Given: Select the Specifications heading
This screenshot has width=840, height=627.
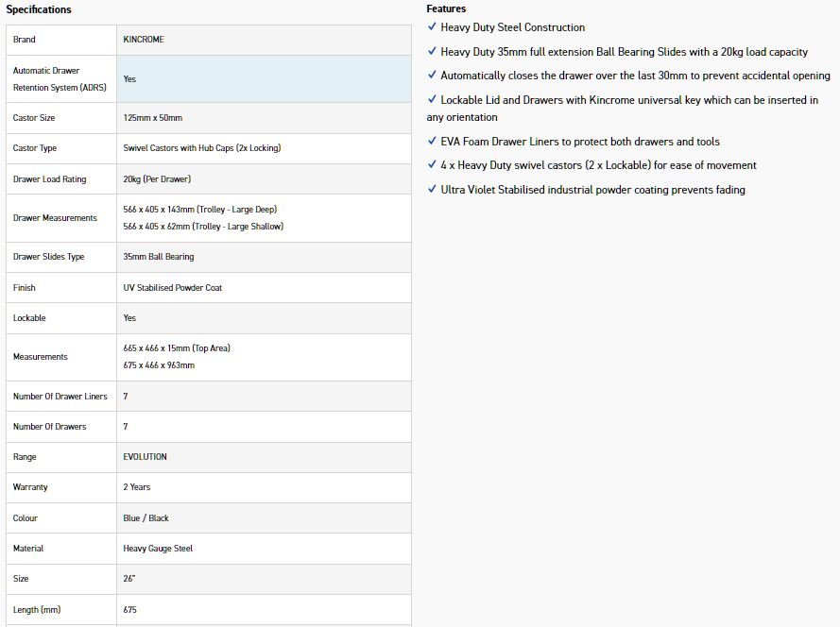Looking at the screenshot, I should click(39, 9).
